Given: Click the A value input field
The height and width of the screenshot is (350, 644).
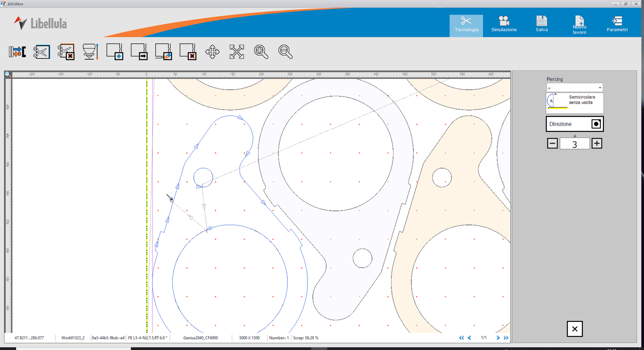Looking at the screenshot, I should [574, 144].
